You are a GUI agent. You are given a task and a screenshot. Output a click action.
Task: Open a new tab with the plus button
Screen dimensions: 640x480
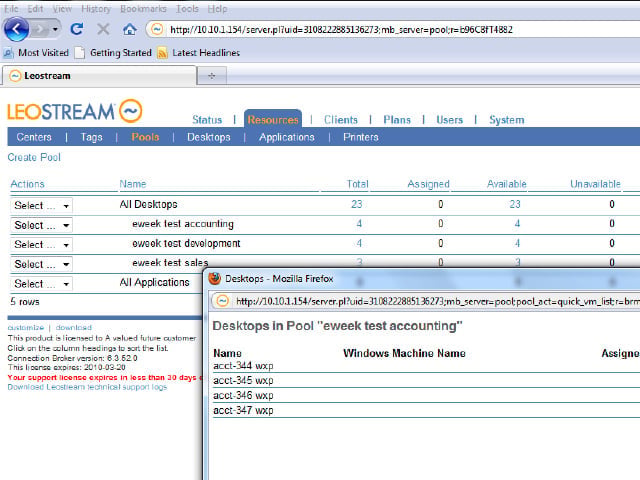tap(211, 76)
